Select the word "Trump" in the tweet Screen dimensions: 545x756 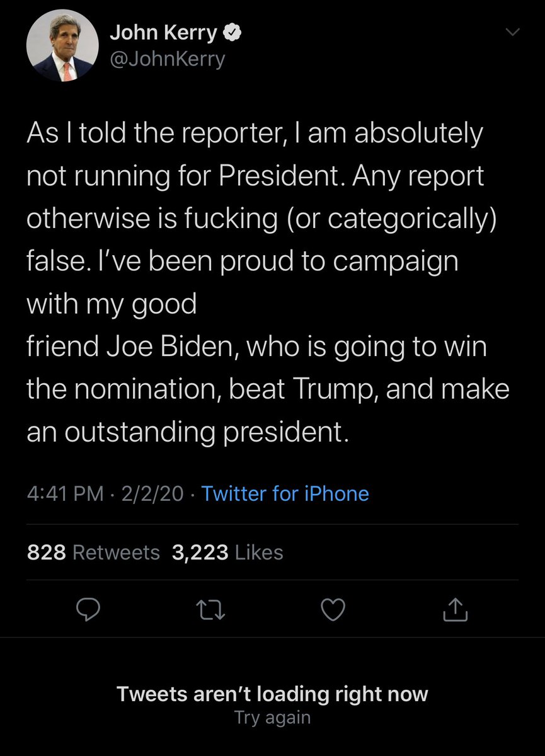pos(334,389)
